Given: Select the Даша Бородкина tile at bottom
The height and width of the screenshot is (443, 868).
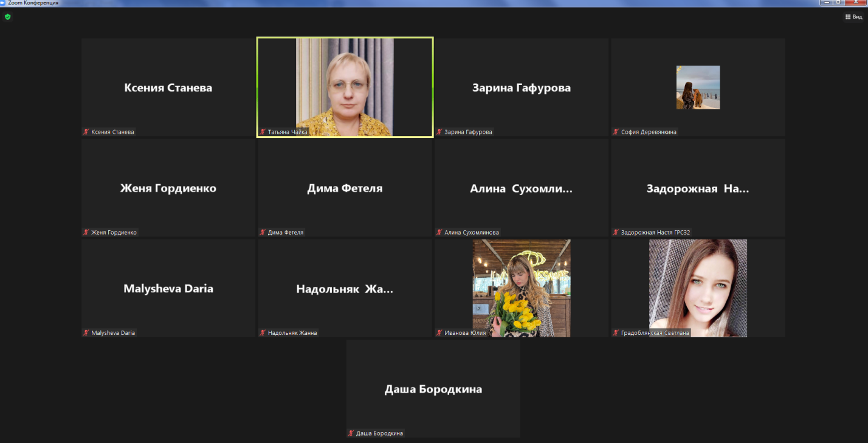Looking at the screenshot, I should click(x=433, y=389).
